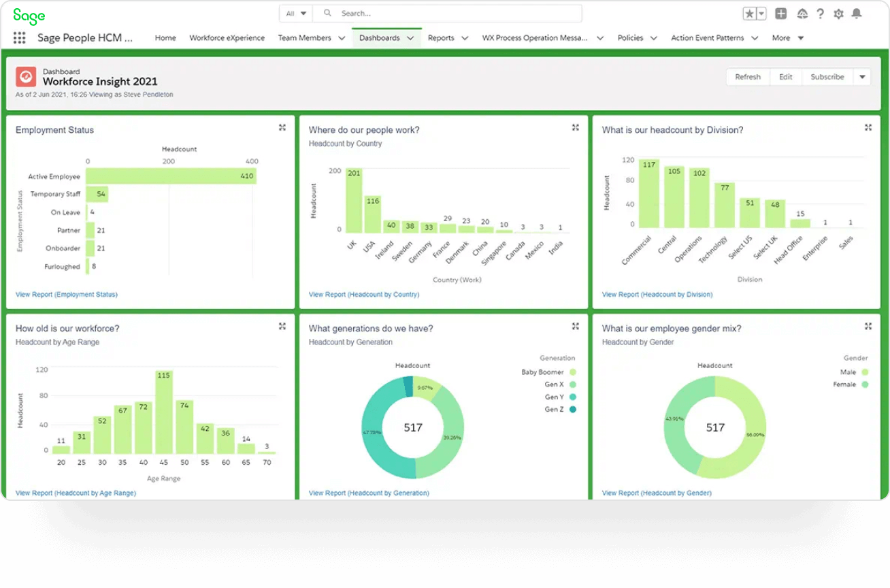Open the Reports tab menu chevron
The image size is (890, 588).
click(464, 38)
